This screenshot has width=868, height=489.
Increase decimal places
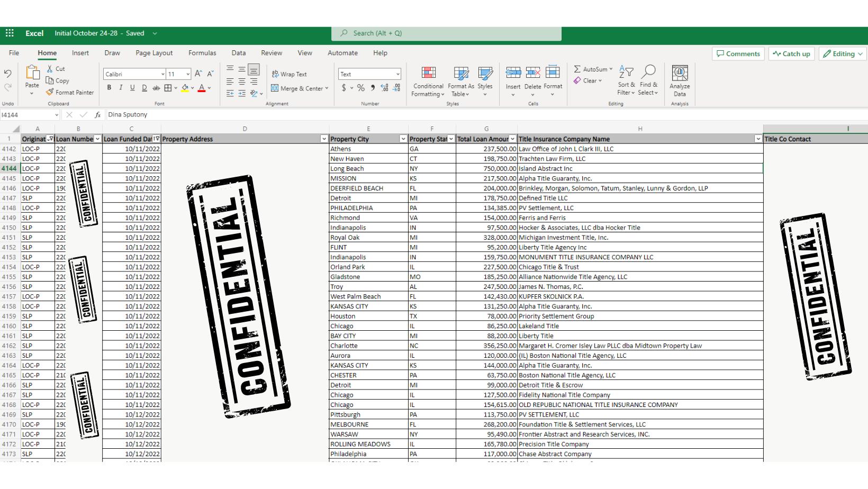coord(384,88)
